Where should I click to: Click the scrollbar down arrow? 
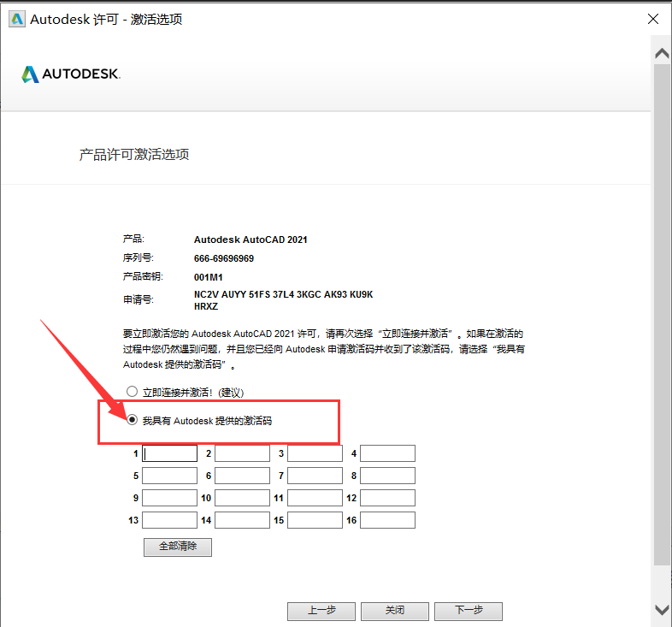662,609
